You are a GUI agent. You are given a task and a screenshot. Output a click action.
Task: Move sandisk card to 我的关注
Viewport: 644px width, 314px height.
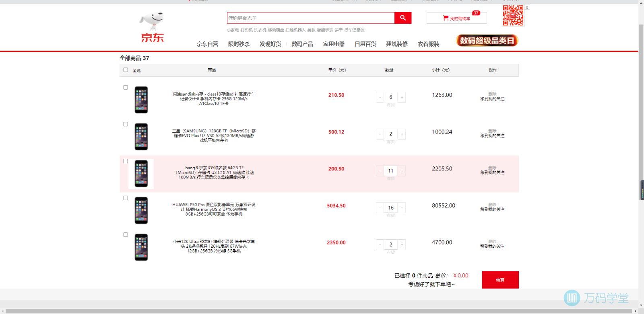492,99
